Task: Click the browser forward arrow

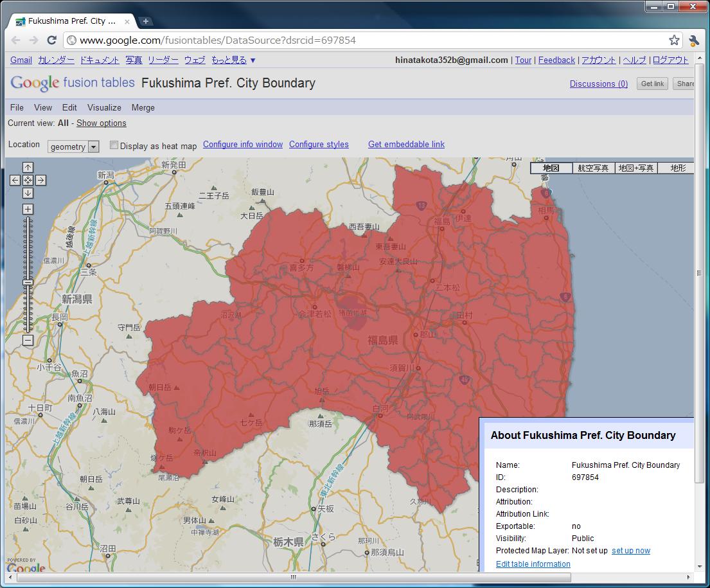Action: [x=33, y=40]
